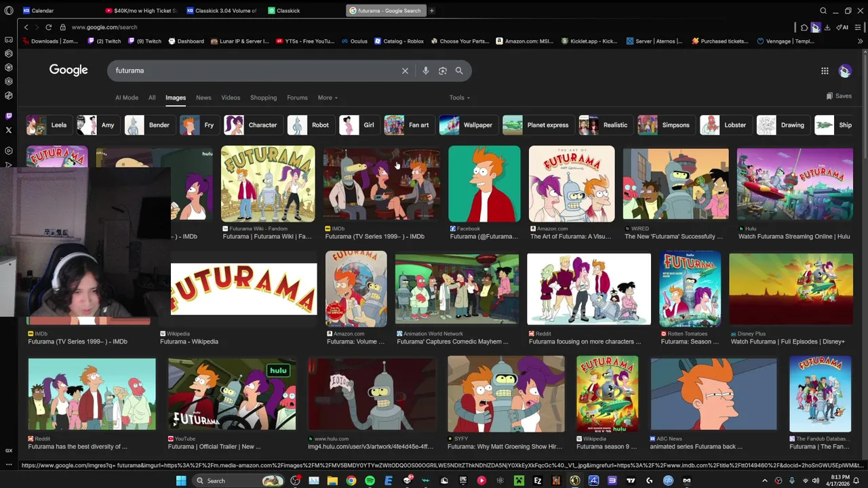Open the clock and date in taskbar
Screen dimensions: 868x488
coord(837,481)
